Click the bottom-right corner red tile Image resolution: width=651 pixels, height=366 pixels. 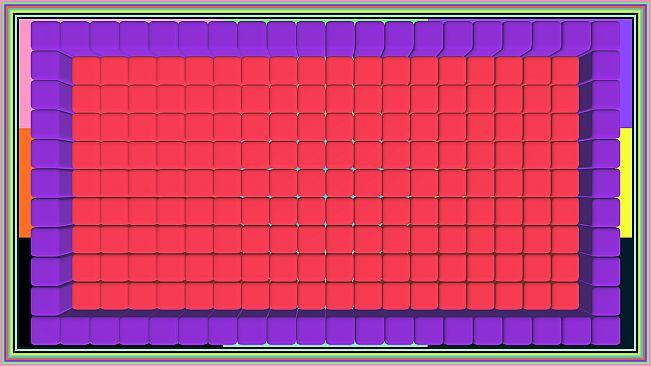(565, 296)
